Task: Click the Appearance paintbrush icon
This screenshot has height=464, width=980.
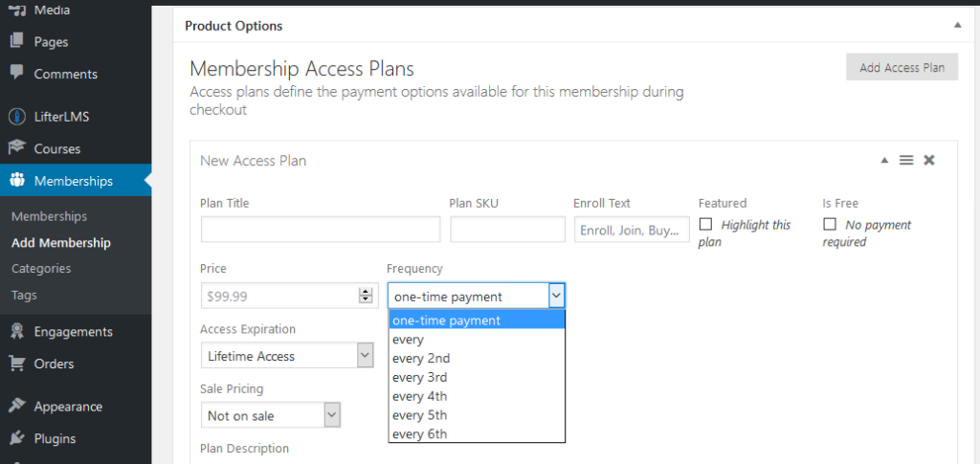Action: (x=16, y=407)
